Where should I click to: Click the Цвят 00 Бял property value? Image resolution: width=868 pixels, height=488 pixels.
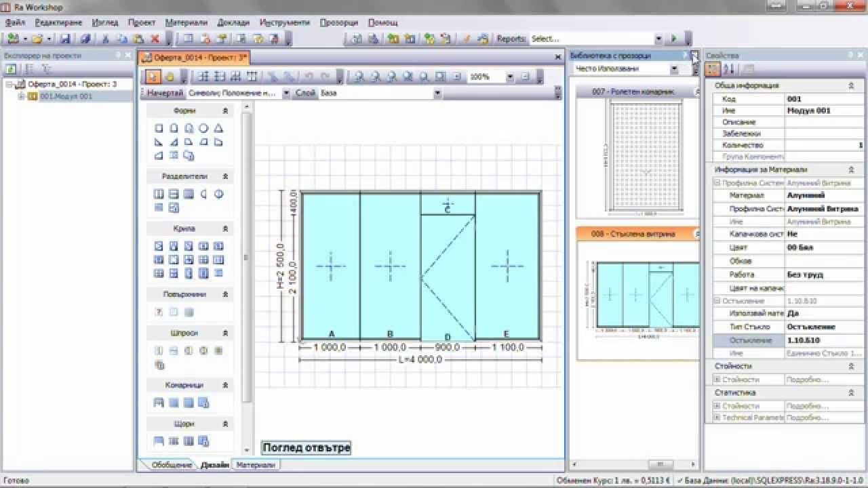pos(824,248)
